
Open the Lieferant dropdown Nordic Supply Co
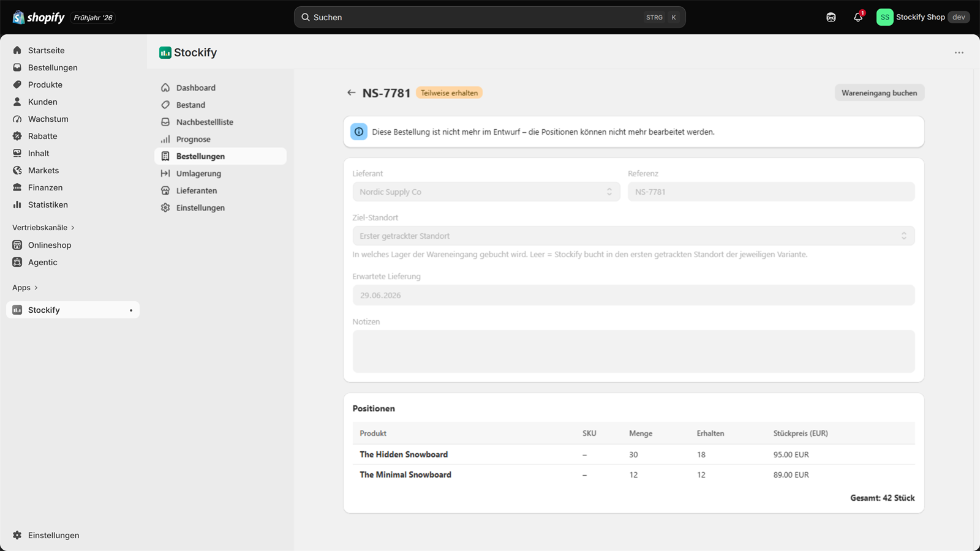point(486,192)
